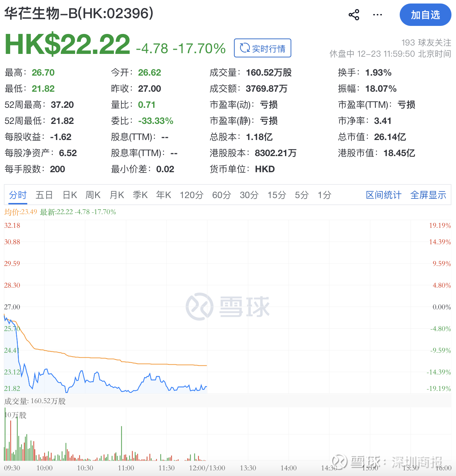Click the 市净率 value 3.41

383,121
